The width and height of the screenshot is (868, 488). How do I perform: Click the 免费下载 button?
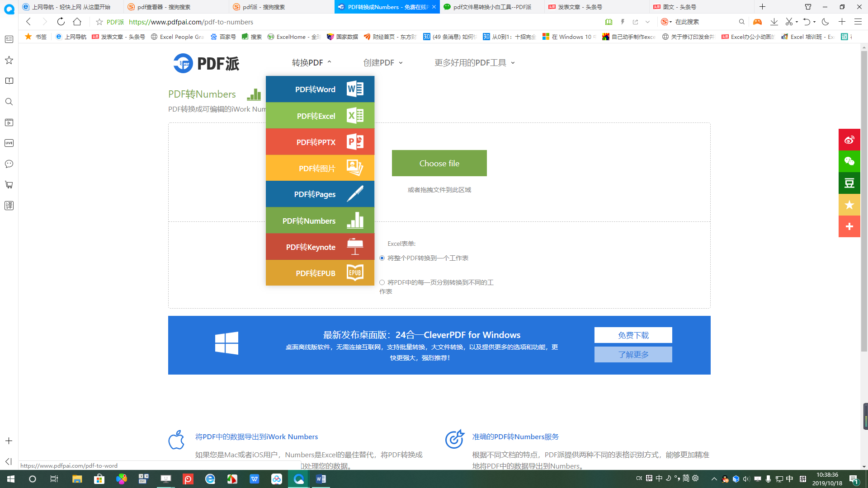pyautogui.click(x=633, y=335)
